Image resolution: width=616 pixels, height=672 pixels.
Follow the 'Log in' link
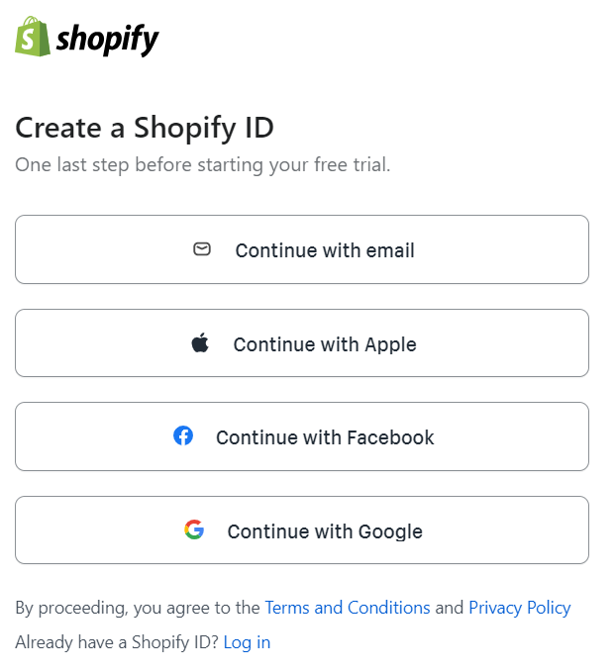pos(247,642)
